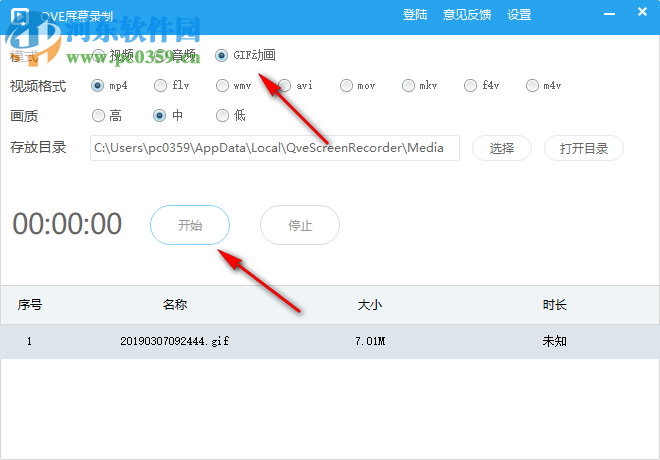Choose wmv video format
Viewport: 660px width, 460px height.
(222, 86)
